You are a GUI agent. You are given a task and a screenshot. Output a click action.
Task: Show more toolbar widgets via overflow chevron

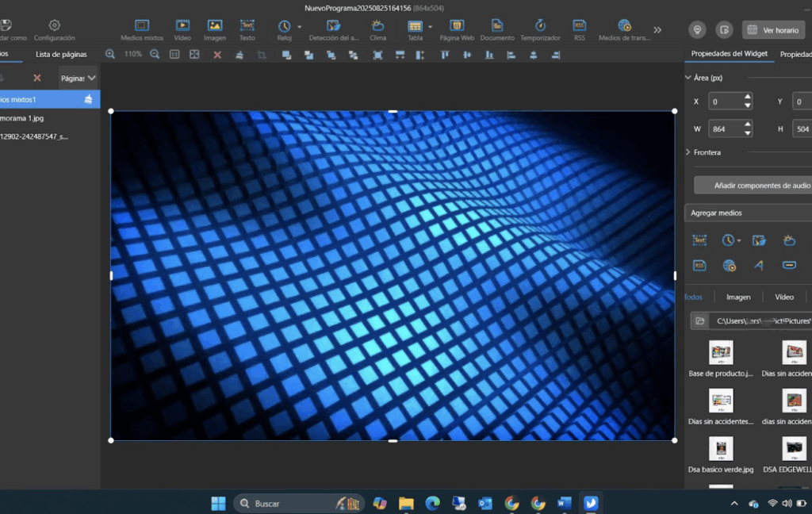[x=657, y=30]
